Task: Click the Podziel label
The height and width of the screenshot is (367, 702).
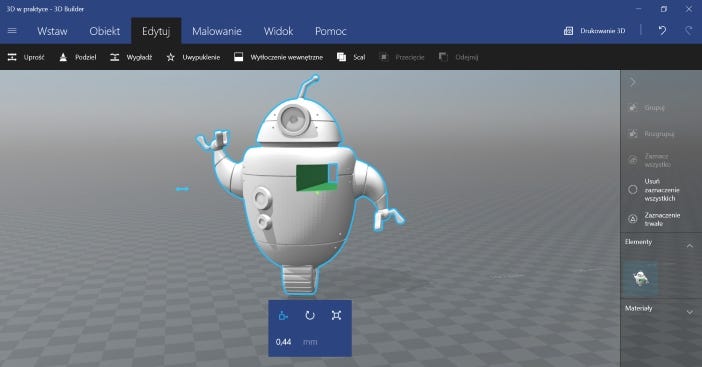Action: point(86,57)
